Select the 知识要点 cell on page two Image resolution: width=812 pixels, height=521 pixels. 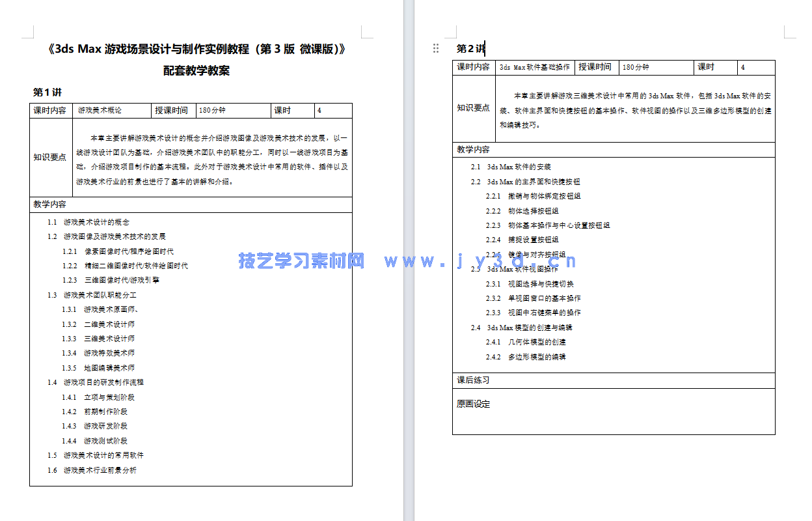click(474, 108)
